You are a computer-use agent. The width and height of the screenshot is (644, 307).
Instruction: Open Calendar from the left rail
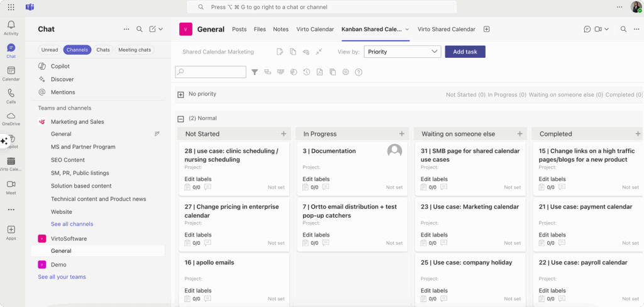11,74
